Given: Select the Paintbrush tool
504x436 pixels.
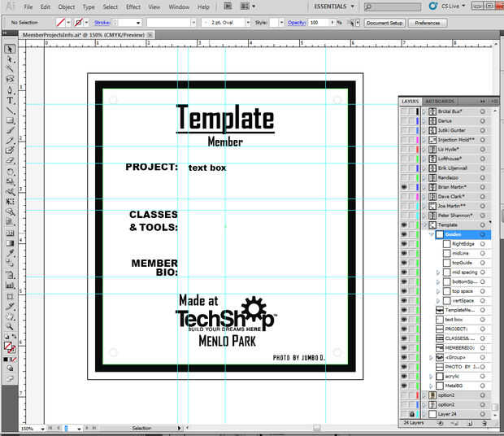Looking at the screenshot, I should (10, 130).
